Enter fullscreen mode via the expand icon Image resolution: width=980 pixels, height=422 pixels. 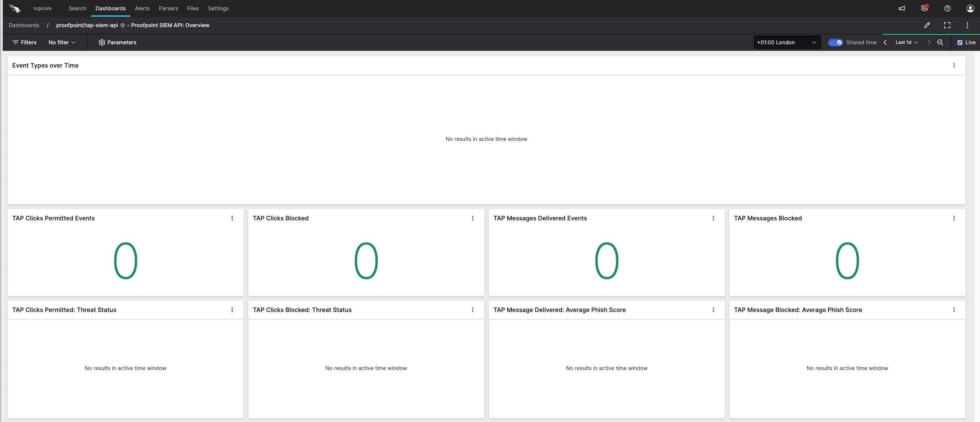coord(947,25)
